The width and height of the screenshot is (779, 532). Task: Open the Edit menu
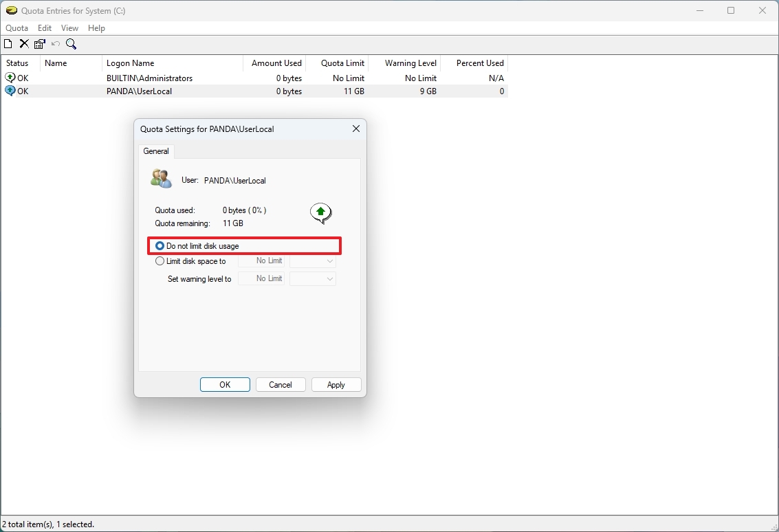click(x=45, y=27)
